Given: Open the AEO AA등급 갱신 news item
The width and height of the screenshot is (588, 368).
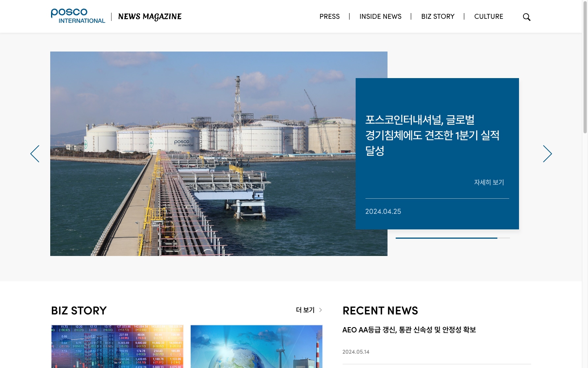Looking at the screenshot, I should coord(409,330).
